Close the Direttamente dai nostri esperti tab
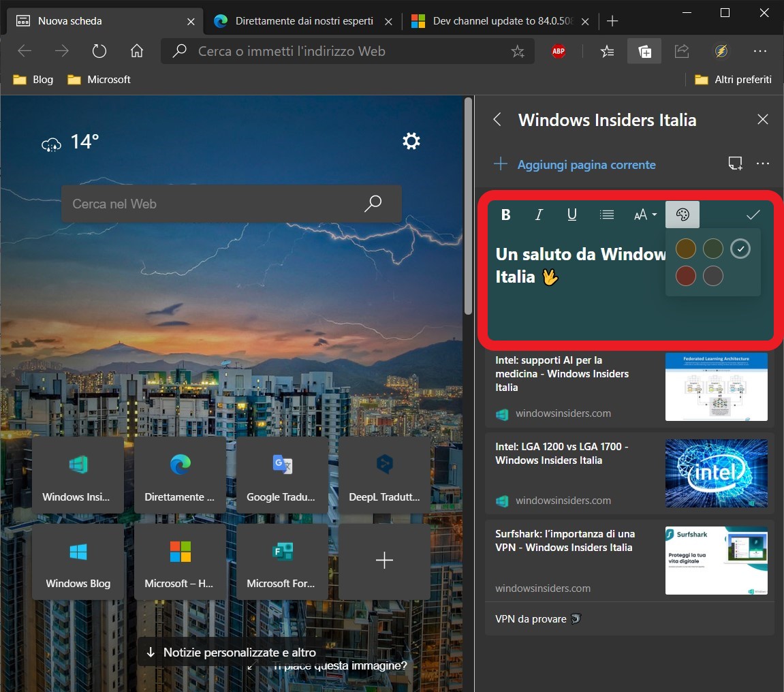 tap(388, 22)
